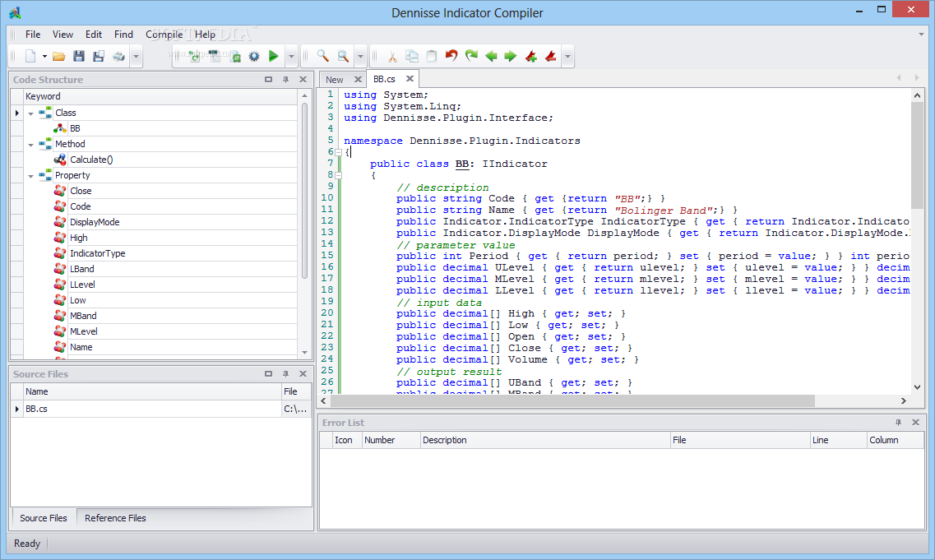Screen dimensions: 935x560
Task: Maximize the Source Files panel
Action: tap(268, 374)
